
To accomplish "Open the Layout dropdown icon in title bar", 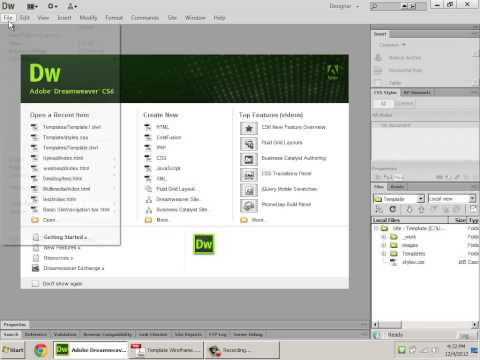I will (x=32, y=6).
